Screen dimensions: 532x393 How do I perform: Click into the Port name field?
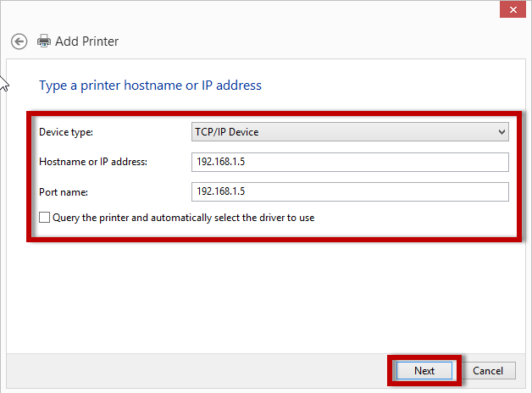349,191
